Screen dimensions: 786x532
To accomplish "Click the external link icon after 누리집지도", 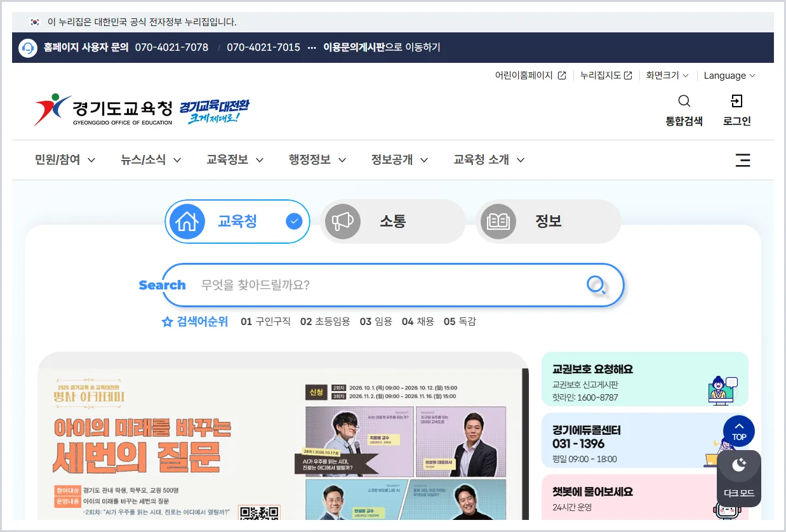I will pos(628,76).
